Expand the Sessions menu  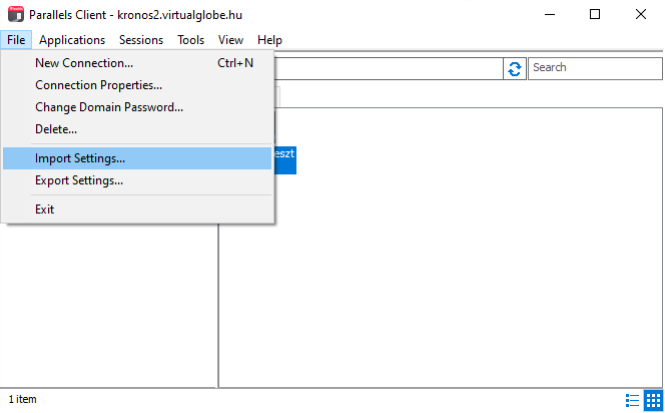pyautogui.click(x=141, y=40)
